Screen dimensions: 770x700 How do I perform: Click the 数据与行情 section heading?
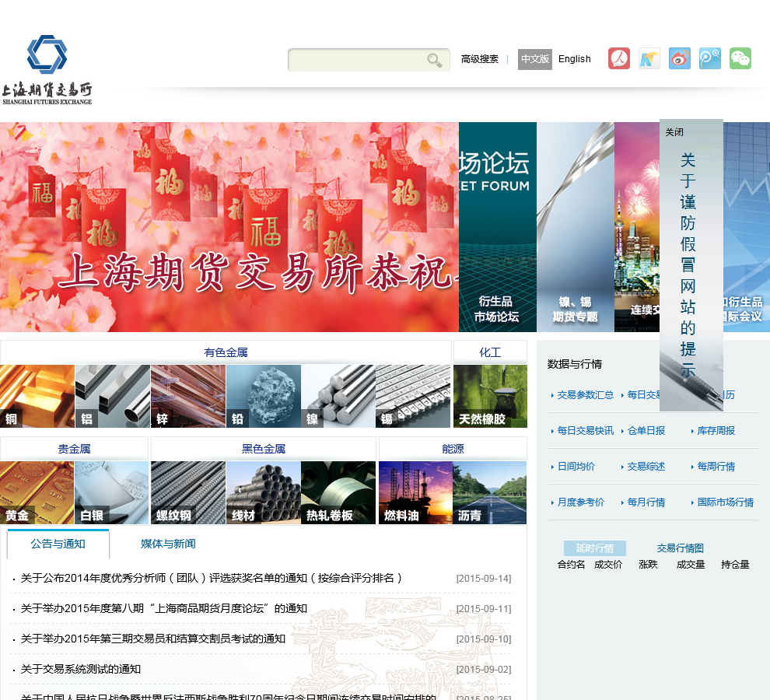(x=575, y=364)
